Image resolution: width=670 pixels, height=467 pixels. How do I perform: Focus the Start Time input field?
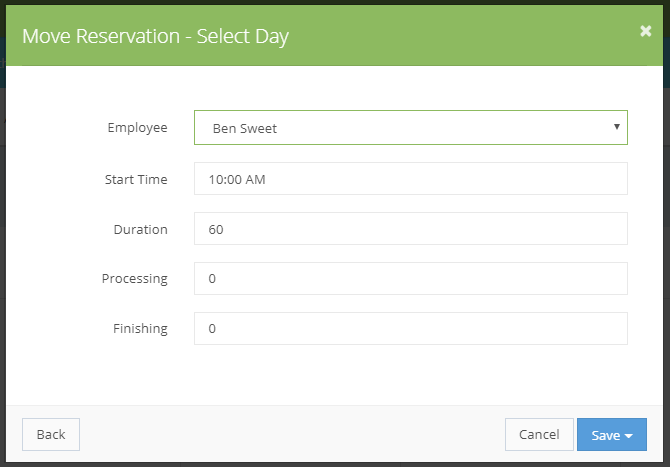411,179
